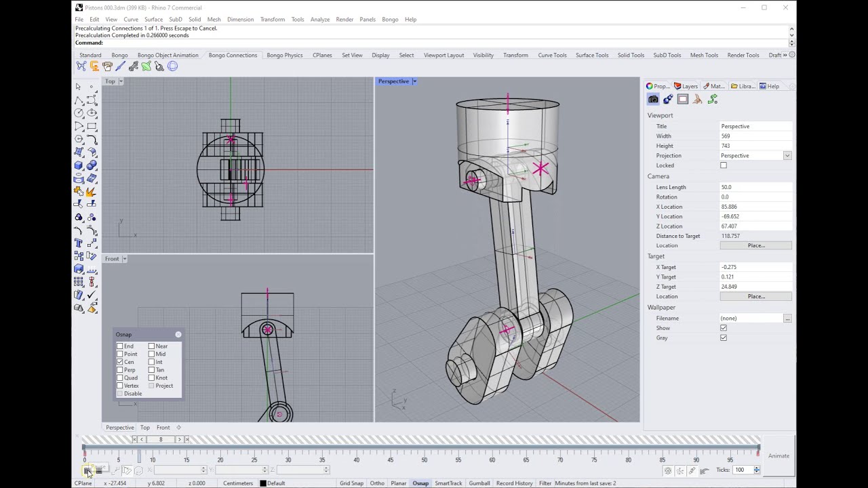The width and height of the screenshot is (868, 488).
Task: Switch to the Layers panel tab
Action: click(686, 86)
